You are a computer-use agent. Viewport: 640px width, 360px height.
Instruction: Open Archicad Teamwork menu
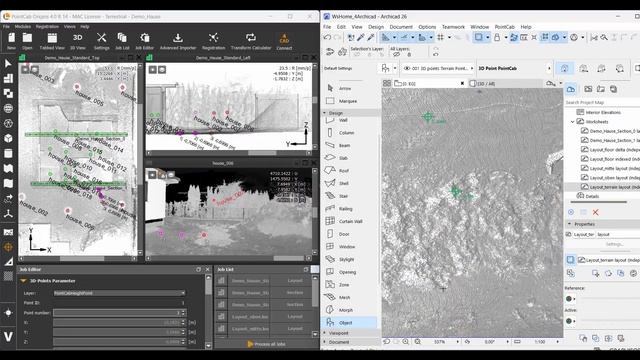pos(453,27)
